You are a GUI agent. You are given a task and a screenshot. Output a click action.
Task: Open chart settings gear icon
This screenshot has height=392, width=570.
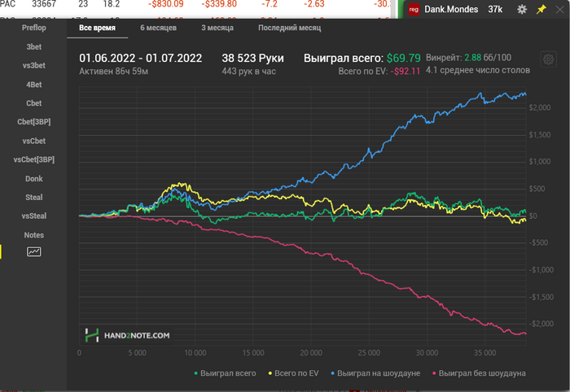pos(548,59)
